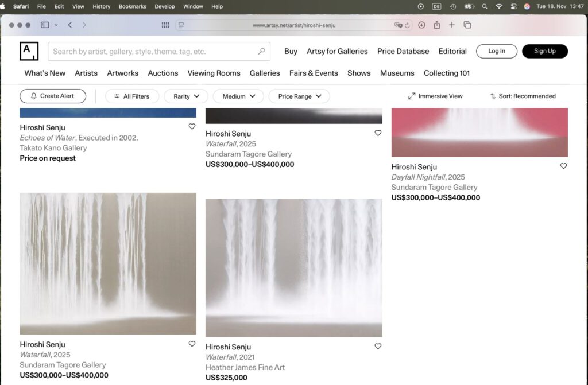Heart the Heather James Waterfall 2021 artwork
This screenshot has width=588, height=385.
[378, 346]
